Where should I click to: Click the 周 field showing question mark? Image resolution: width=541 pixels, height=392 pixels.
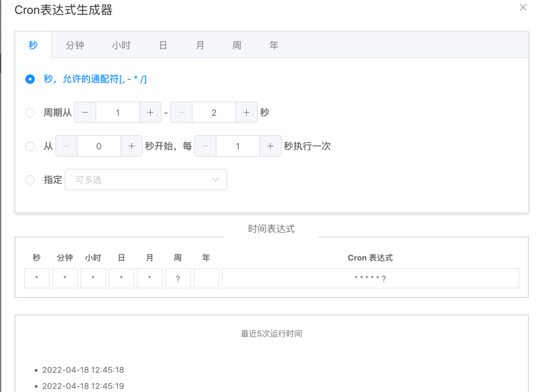pyautogui.click(x=178, y=278)
